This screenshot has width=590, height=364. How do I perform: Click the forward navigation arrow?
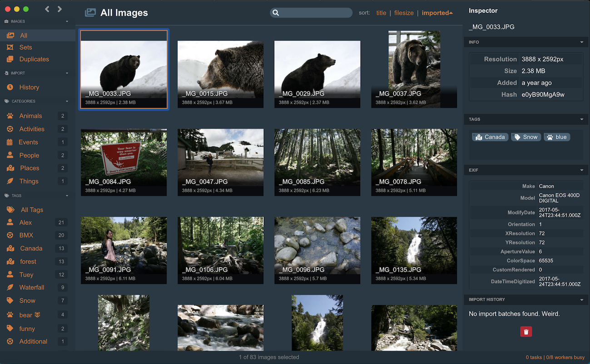pyautogui.click(x=59, y=9)
